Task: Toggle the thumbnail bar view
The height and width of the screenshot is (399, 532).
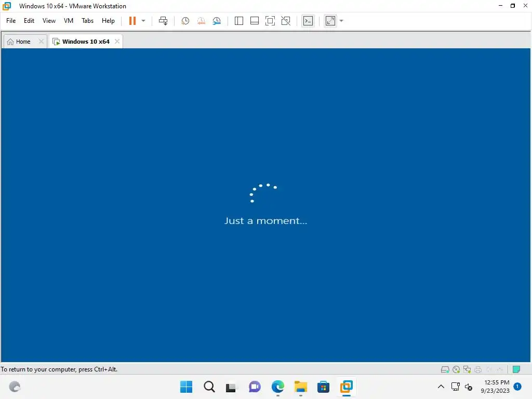Action: point(255,21)
